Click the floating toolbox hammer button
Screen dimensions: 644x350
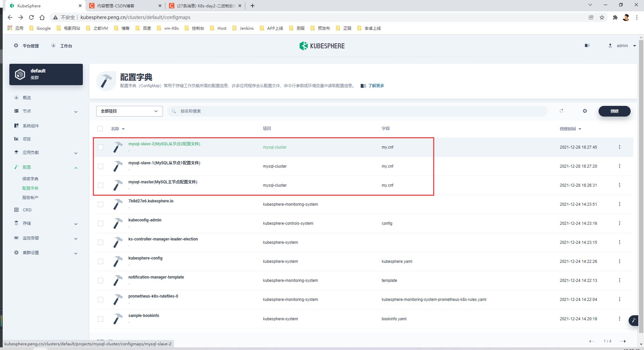tap(634, 320)
